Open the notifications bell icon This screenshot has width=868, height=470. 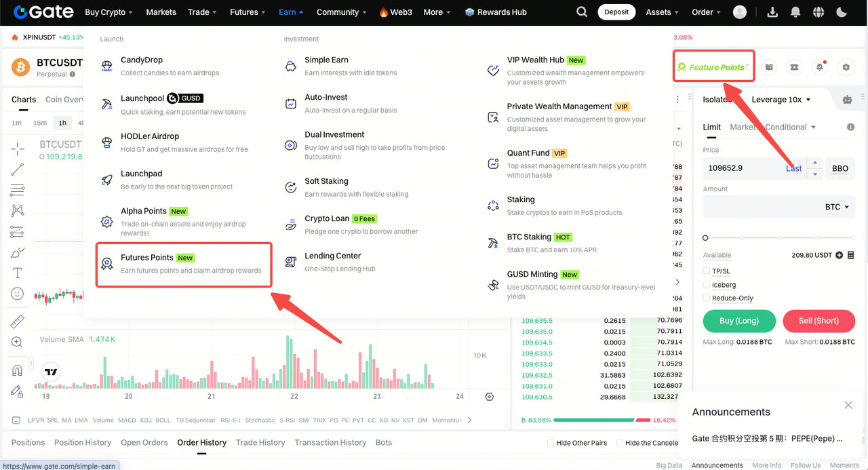[x=795, y=12]
